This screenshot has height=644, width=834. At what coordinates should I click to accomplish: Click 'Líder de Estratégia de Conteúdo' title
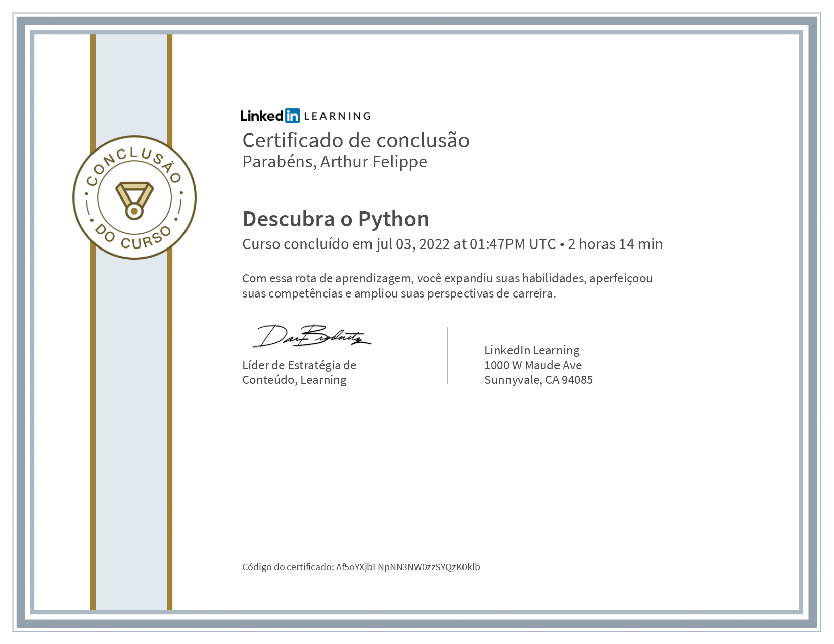coord(299,372)
